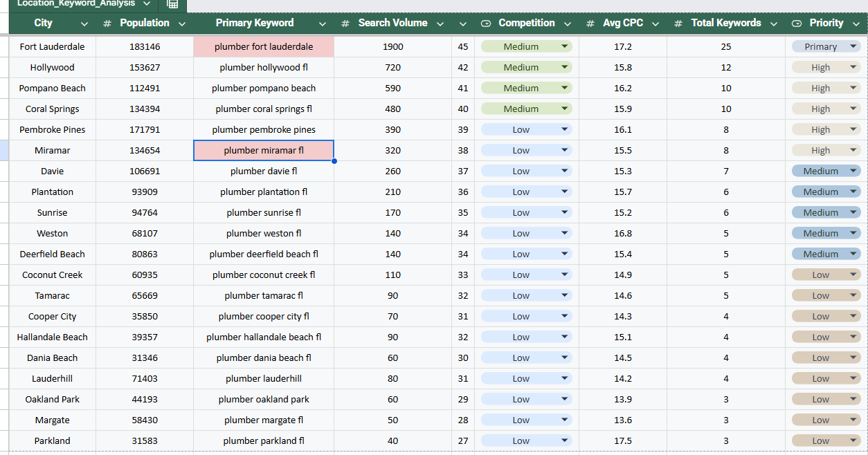Image resolution: width=868 pixels, height=455 pixels.
Task: Change the Primary priority chip for Fort Lauderdale
Action: (826, 46)
